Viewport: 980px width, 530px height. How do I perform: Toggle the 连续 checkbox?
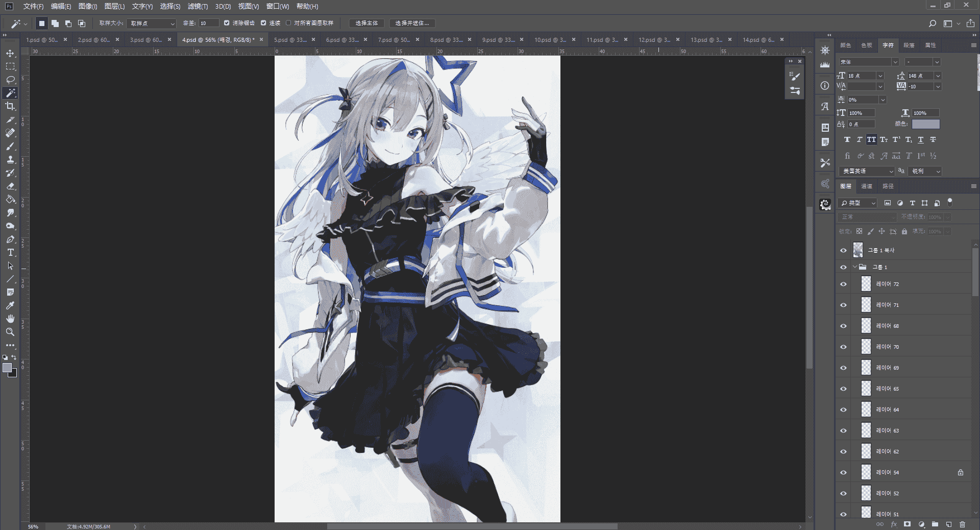click(x=263, y=23)
